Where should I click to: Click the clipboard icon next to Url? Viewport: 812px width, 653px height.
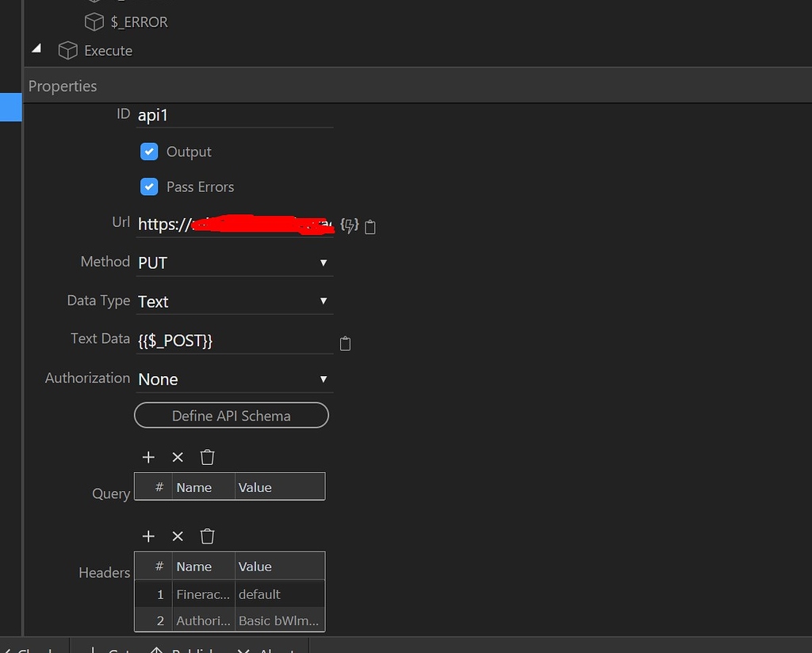[x=370, y=227]
